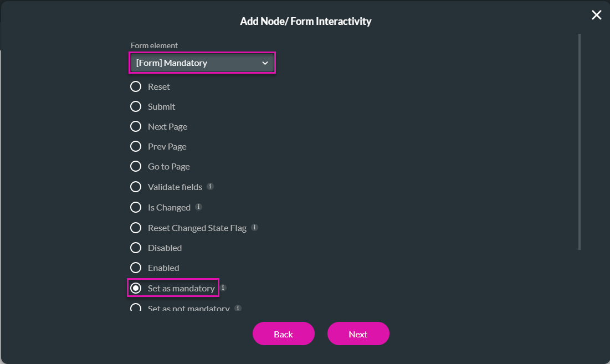Click the Back button
Image resolution: width=610 pixels, height=364 pixels.
(x=283, y=334)
